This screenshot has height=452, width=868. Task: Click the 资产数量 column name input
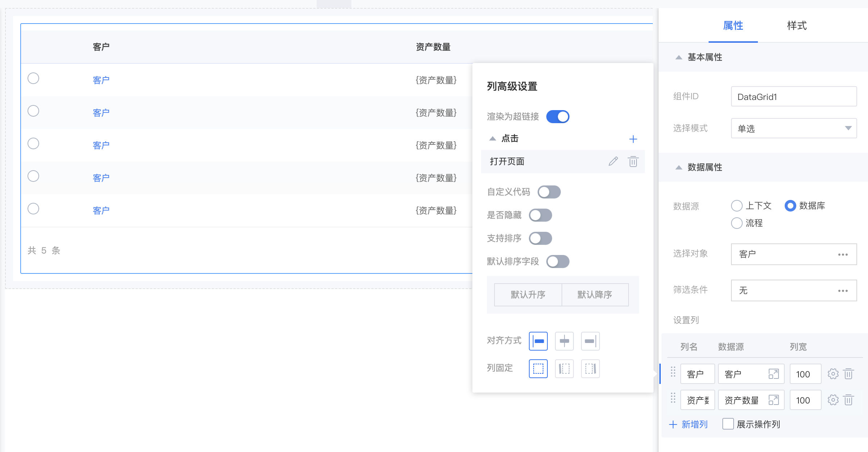tap(697, 400)
